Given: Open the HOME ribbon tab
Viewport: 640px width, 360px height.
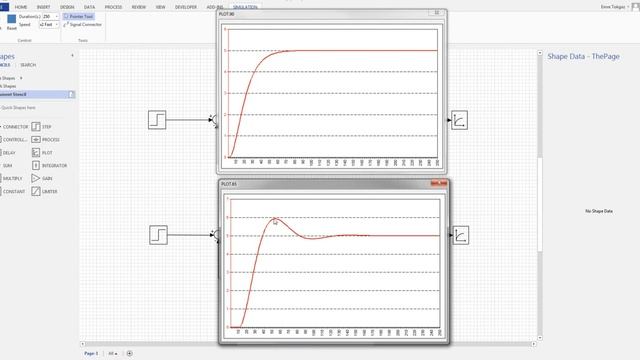Looking at the screenshot, I should pos(20,7).
